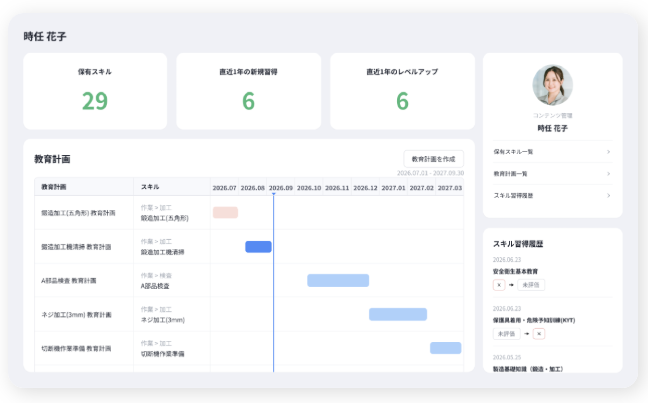Click the 時任 花子 name under profile photo

click(x=553, y=128)
